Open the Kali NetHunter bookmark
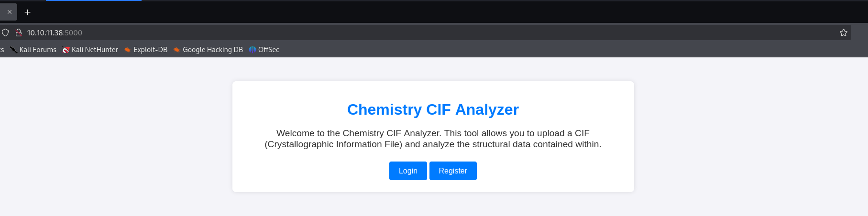The width and height of the screenshot is (868, 216). (90, 50)
